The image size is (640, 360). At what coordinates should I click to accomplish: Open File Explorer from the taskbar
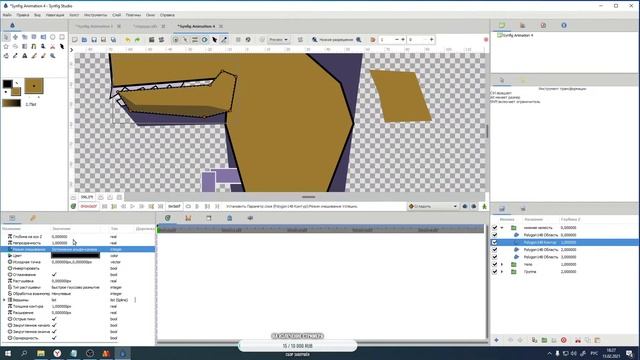click(x=41, y=353)
